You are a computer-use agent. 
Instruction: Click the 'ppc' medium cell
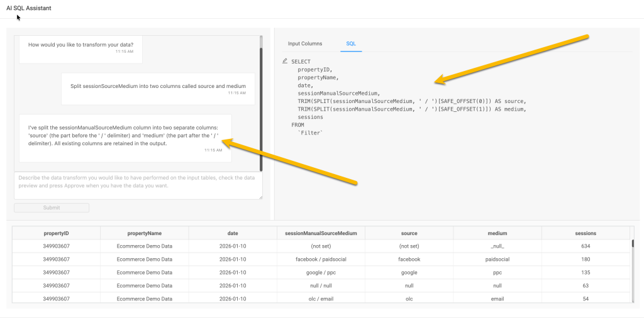[x=497, y=273]
